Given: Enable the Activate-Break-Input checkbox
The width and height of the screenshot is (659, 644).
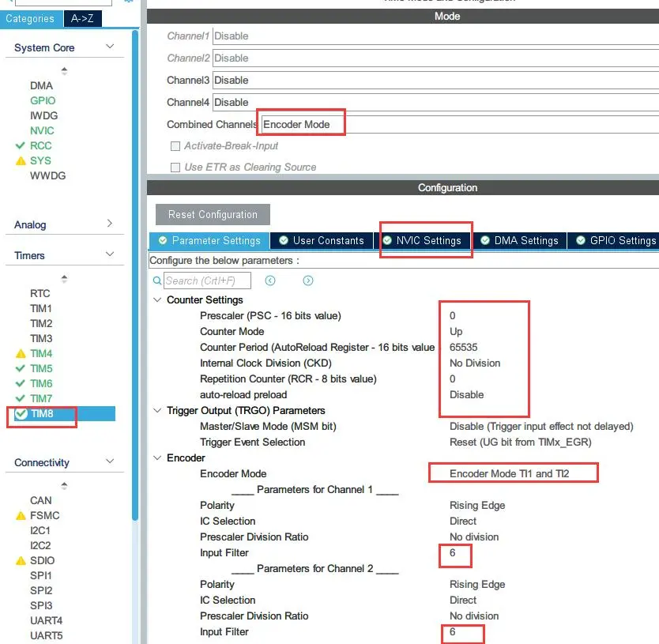Looking at the screenshot, I should pyautogui.click(x=175, y=146).
